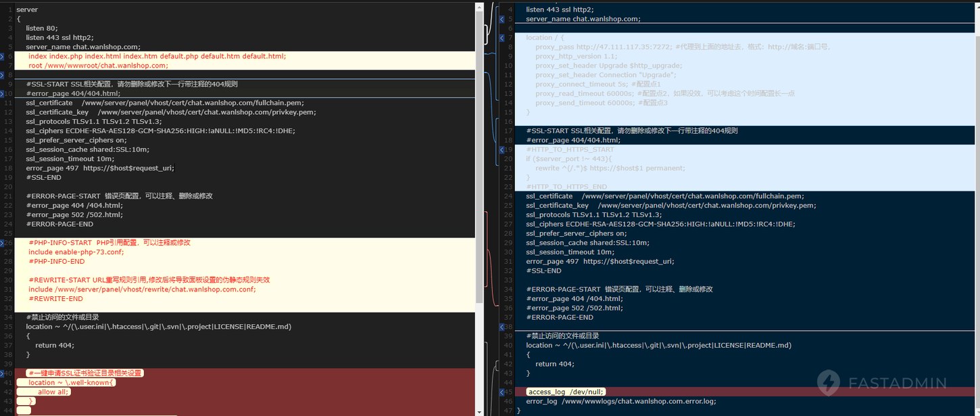The image size is (980, 416).
Task: Click the merge arrow beside left line 26
Action: 2,242
